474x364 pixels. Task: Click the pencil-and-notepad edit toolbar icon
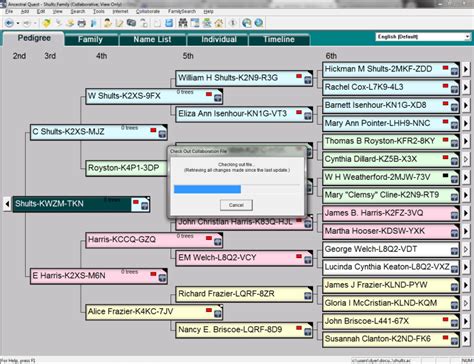click(x=119, y=23)
